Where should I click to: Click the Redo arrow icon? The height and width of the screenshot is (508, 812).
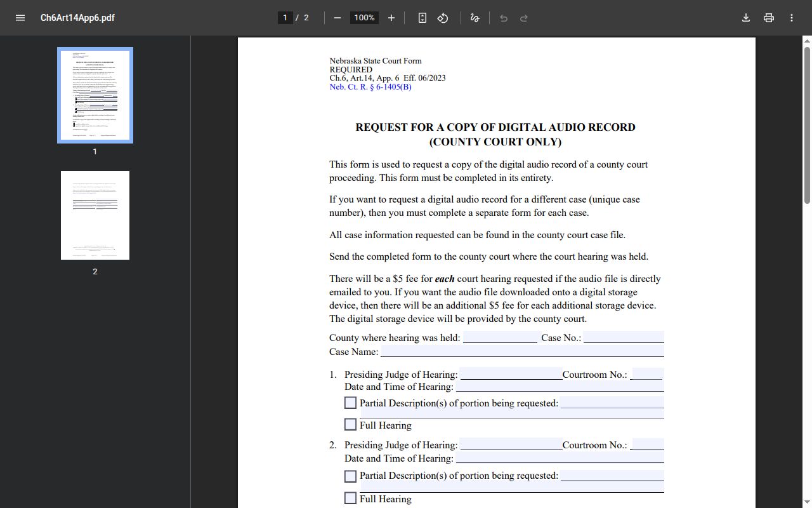(x=524, y=18)
